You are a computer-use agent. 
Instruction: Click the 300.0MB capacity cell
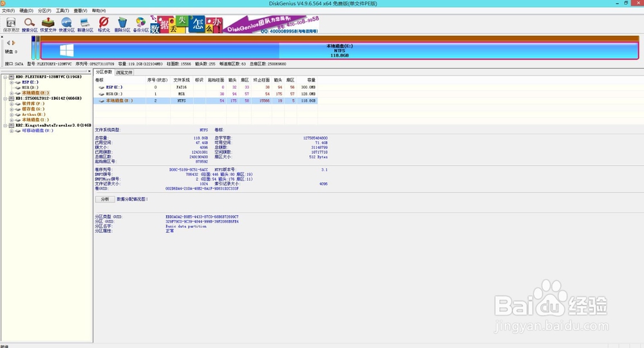pos(308,87)
